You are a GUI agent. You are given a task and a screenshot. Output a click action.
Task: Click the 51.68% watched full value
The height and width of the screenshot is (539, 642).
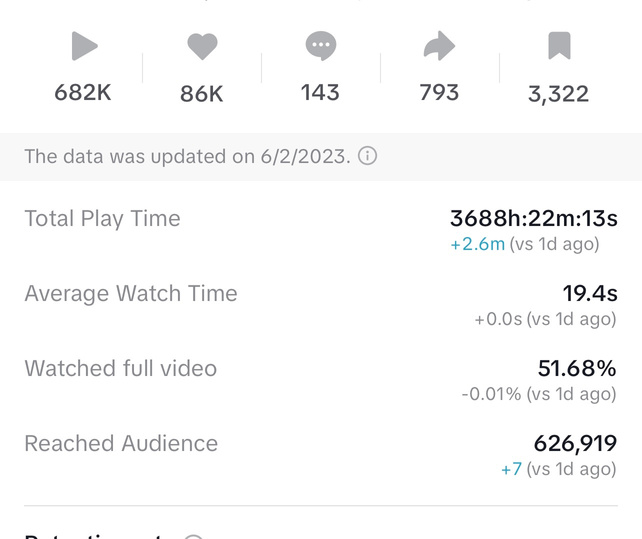click(577, 369)
